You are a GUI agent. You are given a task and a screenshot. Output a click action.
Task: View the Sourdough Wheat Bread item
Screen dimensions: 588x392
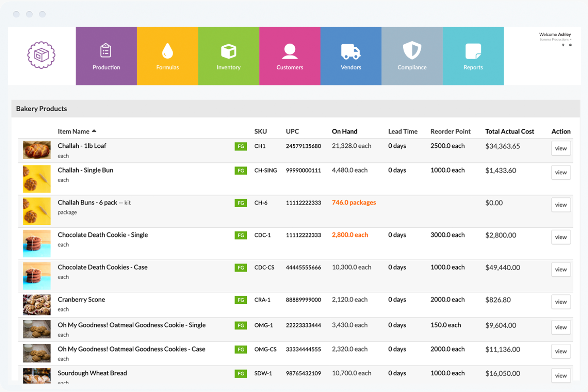click(561, 376)
